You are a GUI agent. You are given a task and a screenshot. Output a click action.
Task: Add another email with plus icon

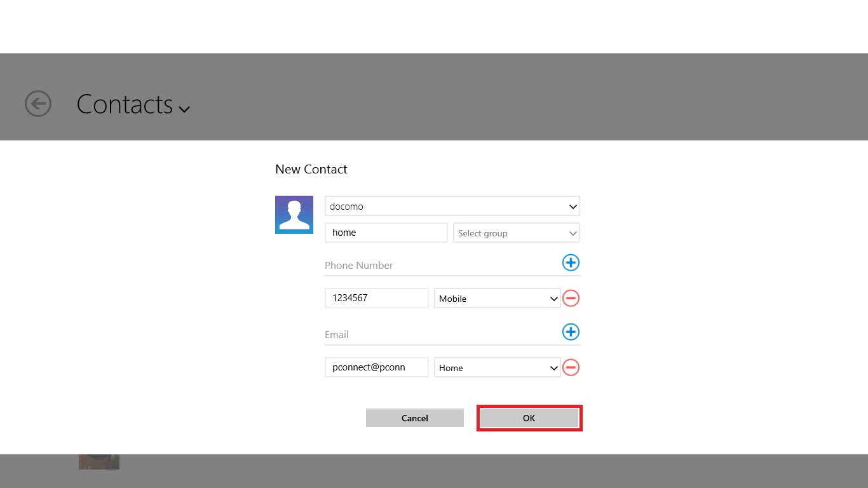(571, 332)
